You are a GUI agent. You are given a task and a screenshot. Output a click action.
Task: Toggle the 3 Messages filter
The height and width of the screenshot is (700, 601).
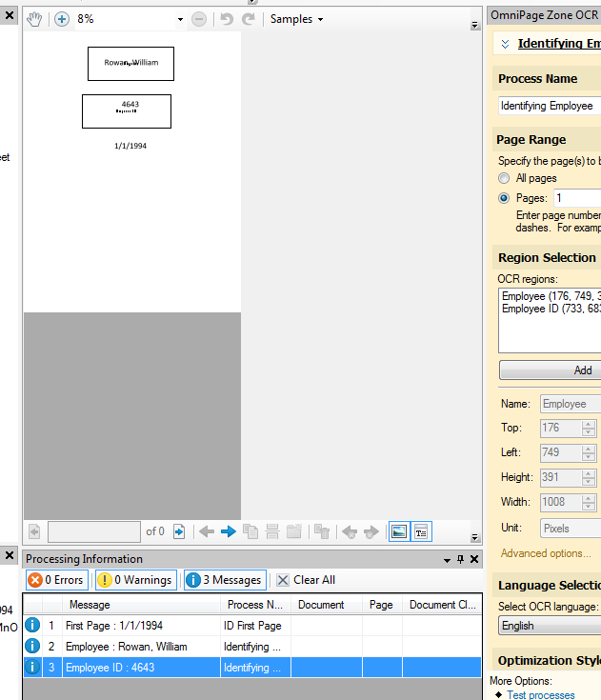coord(223,580)
